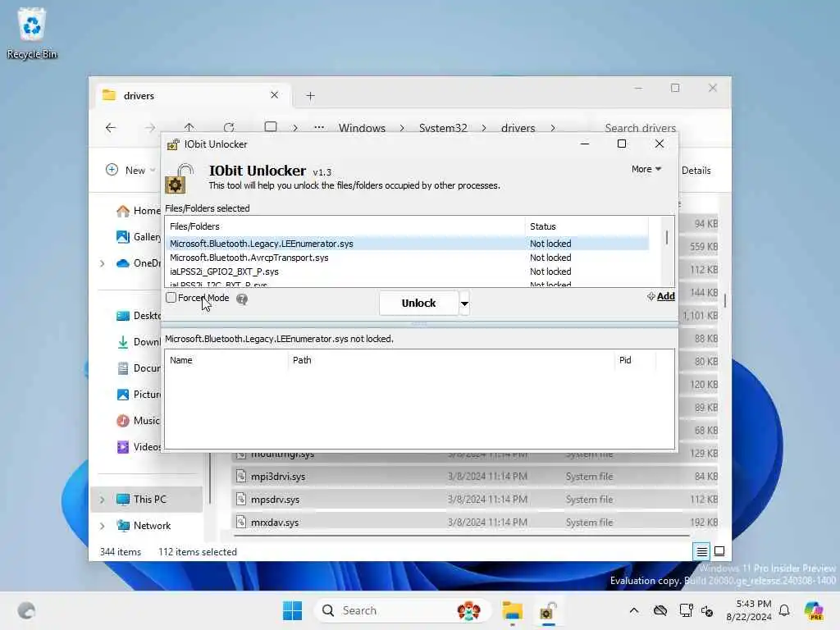Click Details in File Explorer toolbar
840x630 pixels.
[696, 171]
